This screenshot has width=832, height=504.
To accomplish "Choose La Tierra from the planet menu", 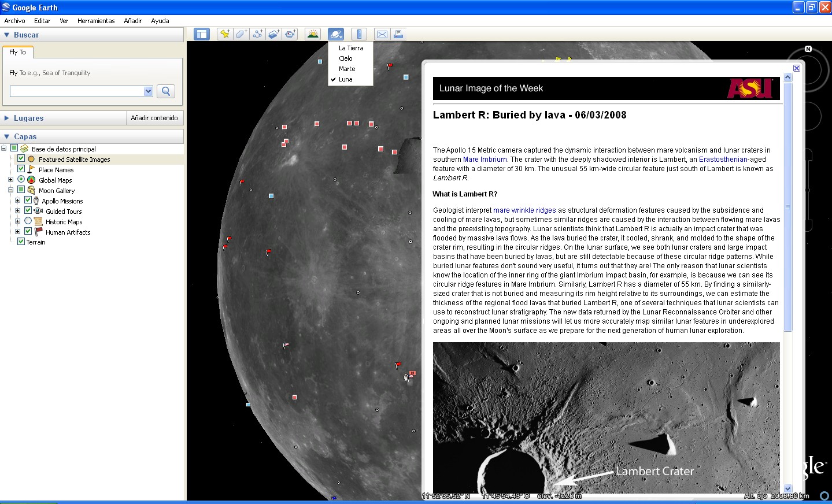I will (x=351, y=48).
